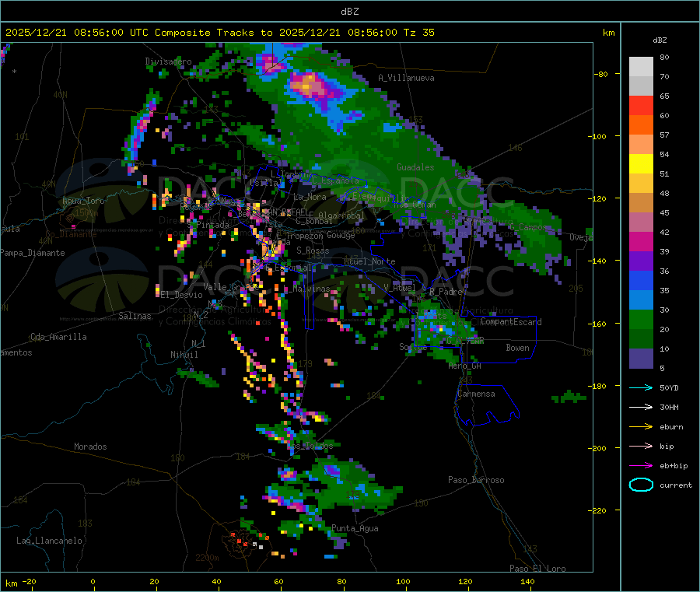This screenshot has width=700, height=592.
Task: Click the CompantEscard map label
Action: click(512, 322)
